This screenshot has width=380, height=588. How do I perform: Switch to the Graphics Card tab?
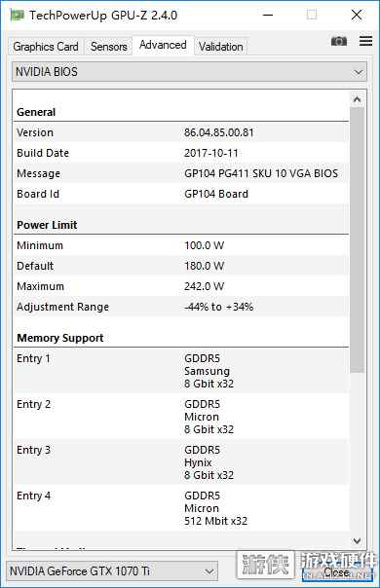46,47
